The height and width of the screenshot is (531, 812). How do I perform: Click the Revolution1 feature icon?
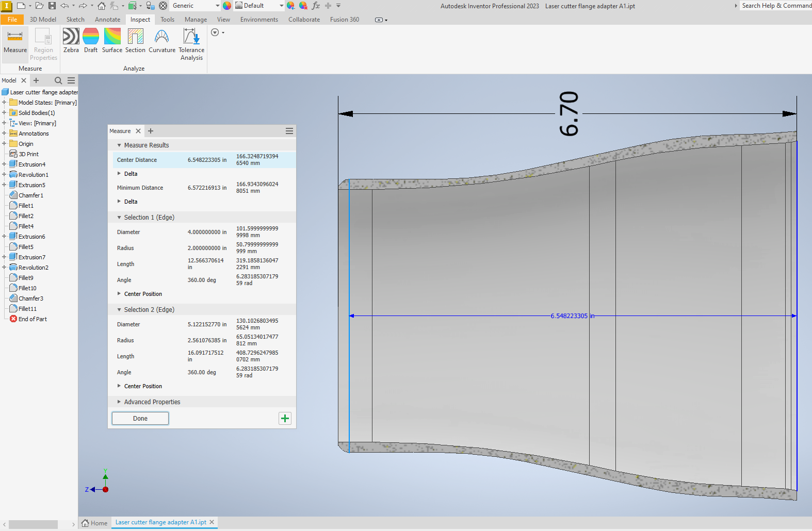click(x=14, y=175)
